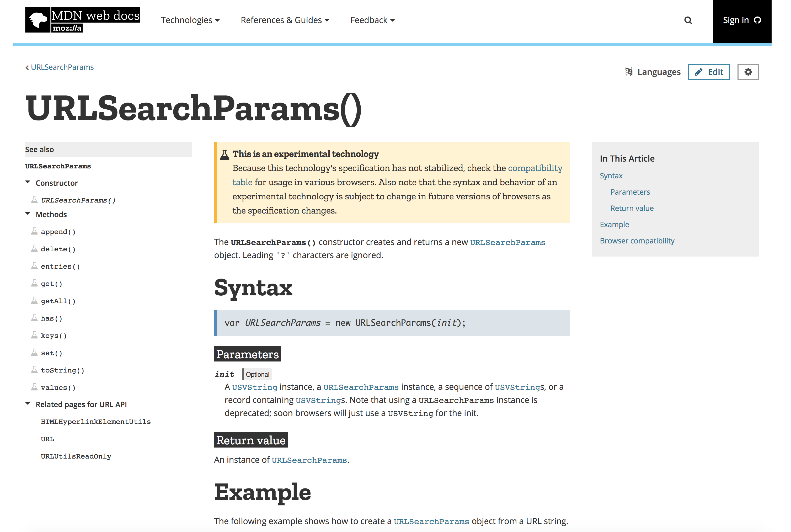Click the Example link in article outline
Image resolution: width=791 pixels, height=532 pixels.
coord(614,225)
